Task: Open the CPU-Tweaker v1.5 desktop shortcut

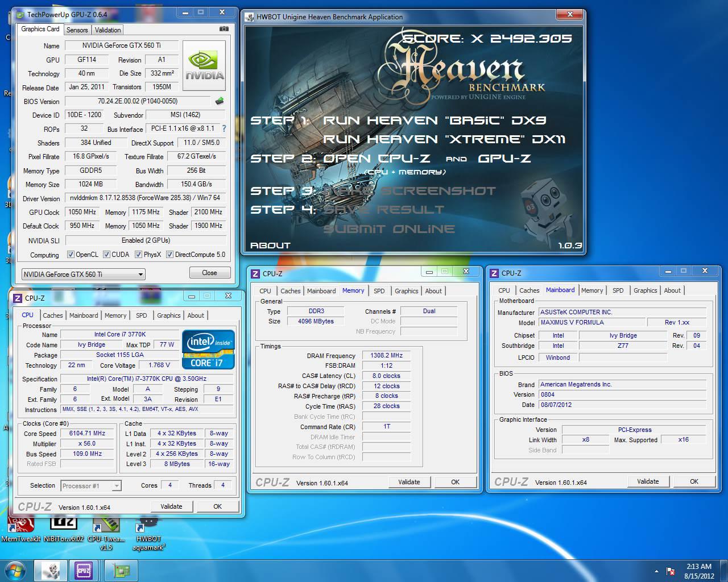Action: click(x=106, y=533)
